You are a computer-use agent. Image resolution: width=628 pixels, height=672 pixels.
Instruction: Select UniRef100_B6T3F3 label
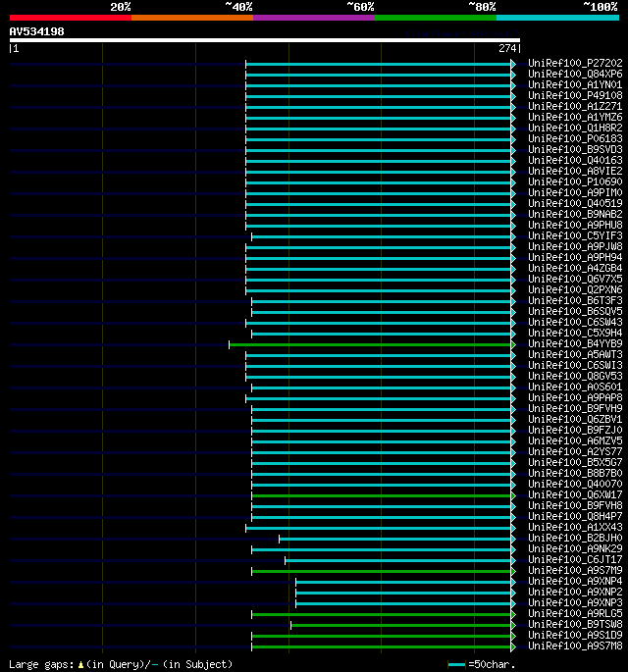click(x=575, y=300)
